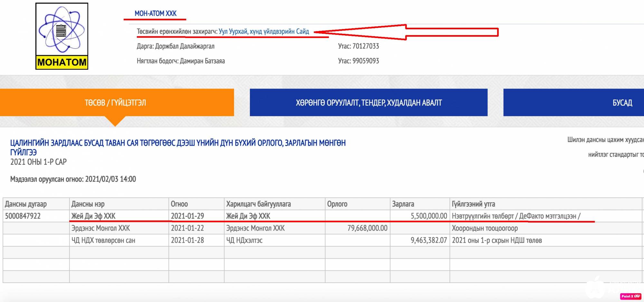Open the Уул Уурхай, хүнд үйлдвэрийн Сайд link

click(264, 32)
